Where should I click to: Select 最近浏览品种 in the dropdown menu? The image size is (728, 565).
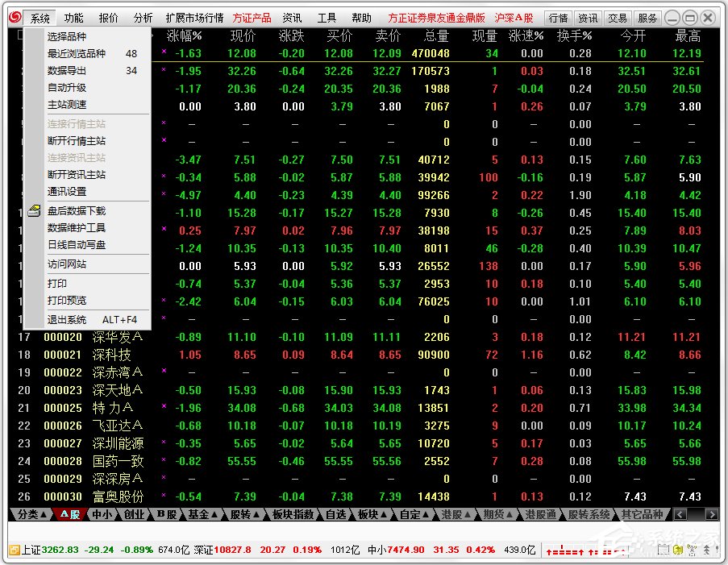(x=87, y=54)
